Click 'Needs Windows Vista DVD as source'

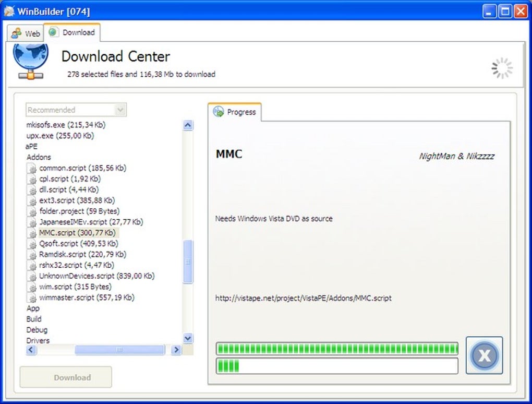pyautogui.click(x=274, y=219)
